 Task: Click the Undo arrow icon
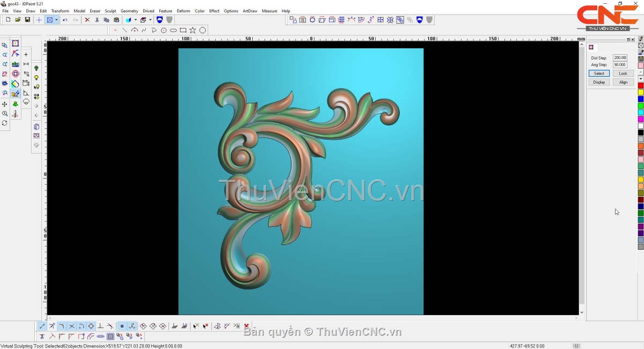(65, 20)
